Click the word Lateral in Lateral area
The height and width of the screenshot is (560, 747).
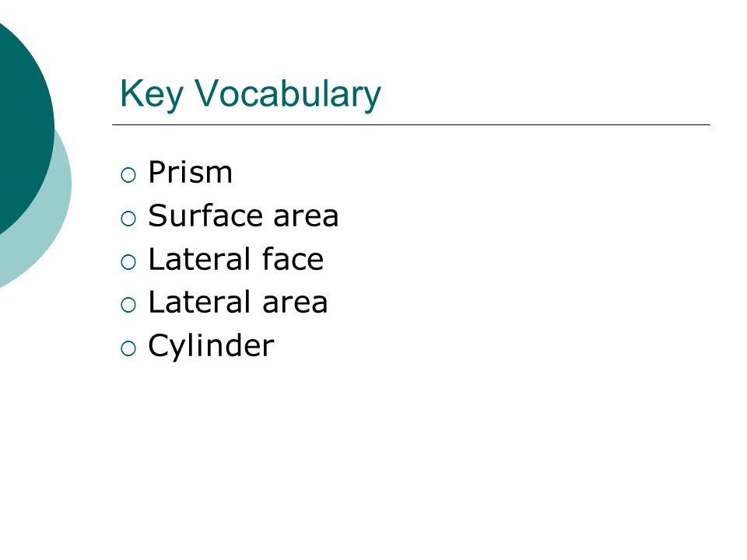(200, 302)
